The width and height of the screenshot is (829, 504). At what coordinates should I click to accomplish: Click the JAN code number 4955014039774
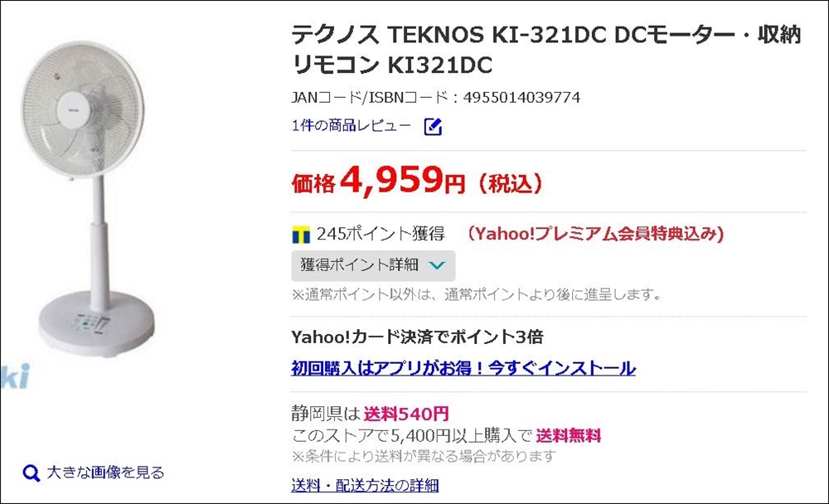coord(522,98)
